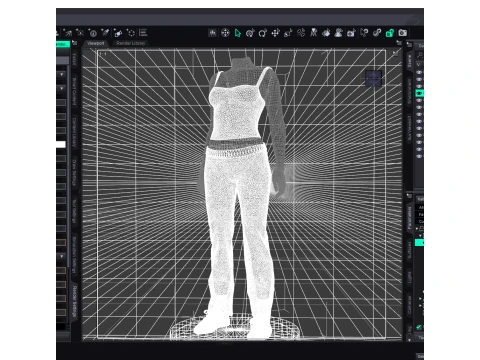This screenshot has width=480, height=360.
Task: Toggle visibility eye of the highlighted scene item
Action: point(419,93)
